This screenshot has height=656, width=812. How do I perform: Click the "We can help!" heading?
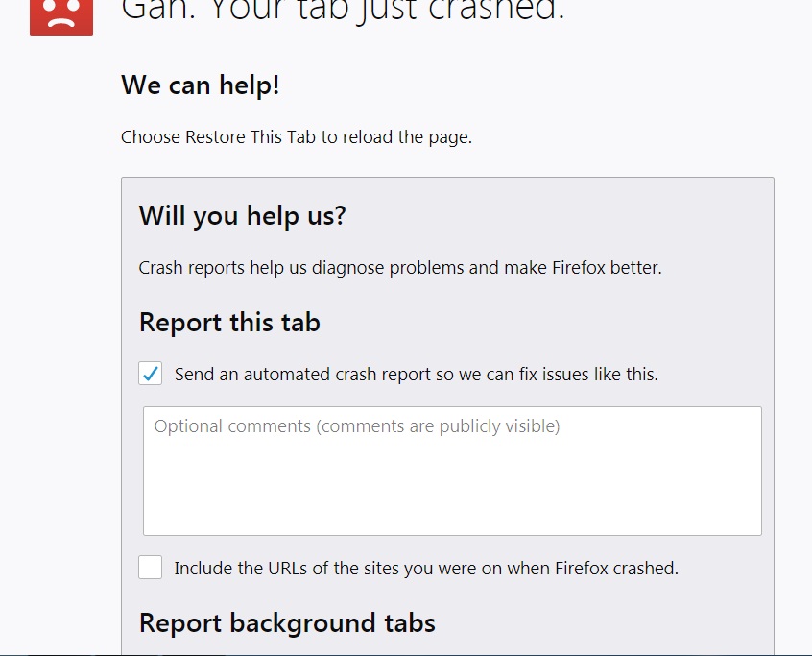[201, 85]
